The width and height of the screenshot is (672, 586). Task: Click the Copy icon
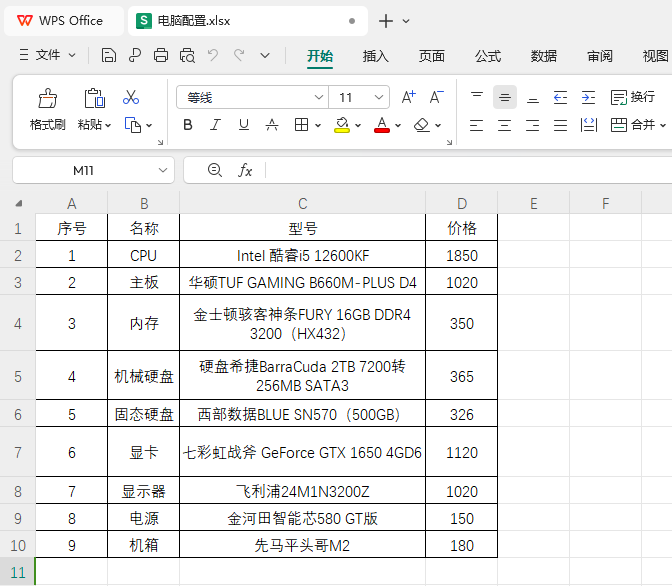coord(132,125)
